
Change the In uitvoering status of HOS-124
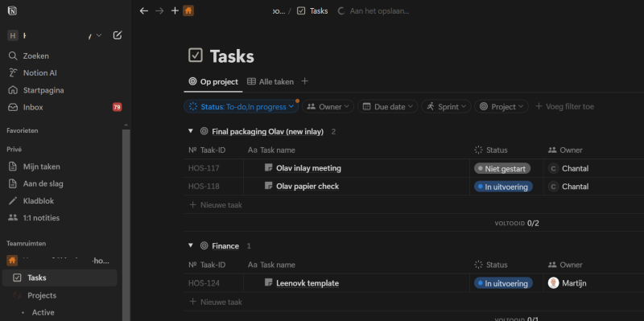coord(503,283)
